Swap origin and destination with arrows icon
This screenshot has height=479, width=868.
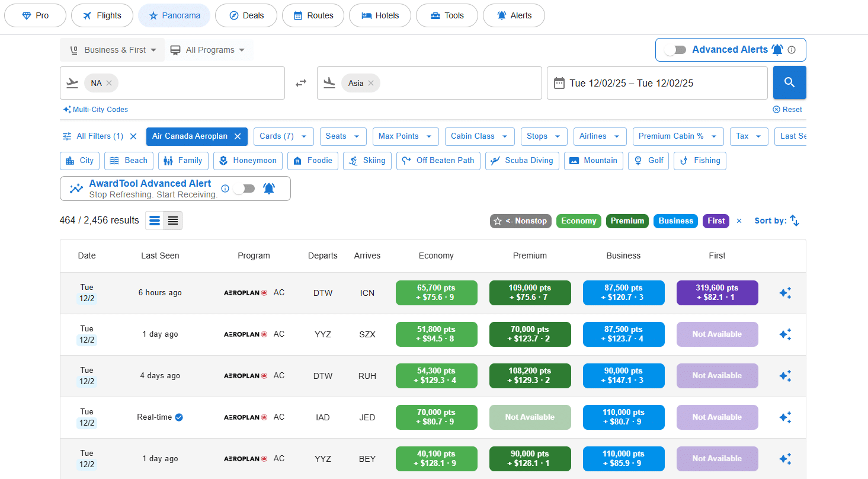click(301, 83)
